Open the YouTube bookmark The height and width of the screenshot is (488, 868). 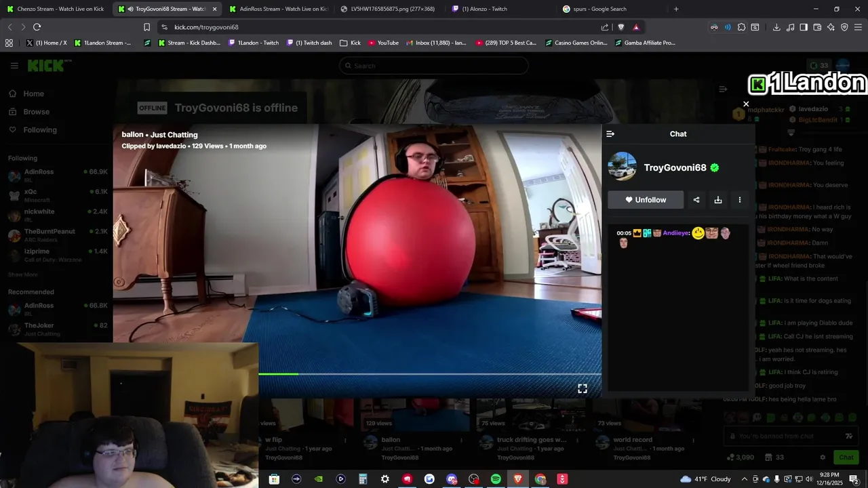click(x=383, y=43)
